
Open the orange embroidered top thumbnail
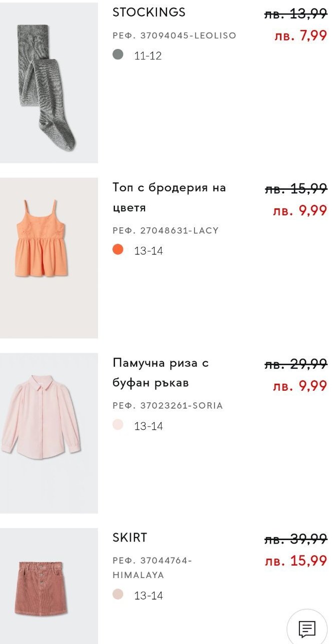click(x=48, y=258)
